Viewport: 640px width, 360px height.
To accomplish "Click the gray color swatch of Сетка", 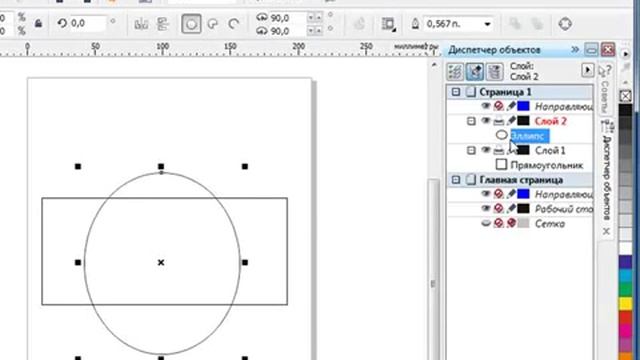I will coord(523,223).
